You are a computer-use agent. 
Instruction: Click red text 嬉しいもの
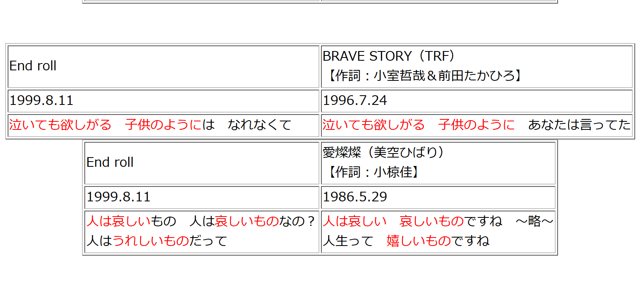[x=419, y=241]
